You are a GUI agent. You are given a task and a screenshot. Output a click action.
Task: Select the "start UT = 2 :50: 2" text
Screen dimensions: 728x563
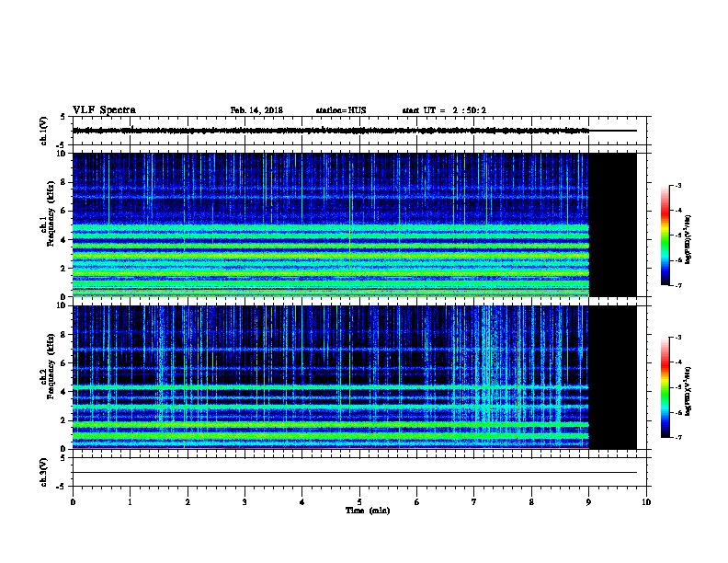pyautogui.click(x=444, y=110)
